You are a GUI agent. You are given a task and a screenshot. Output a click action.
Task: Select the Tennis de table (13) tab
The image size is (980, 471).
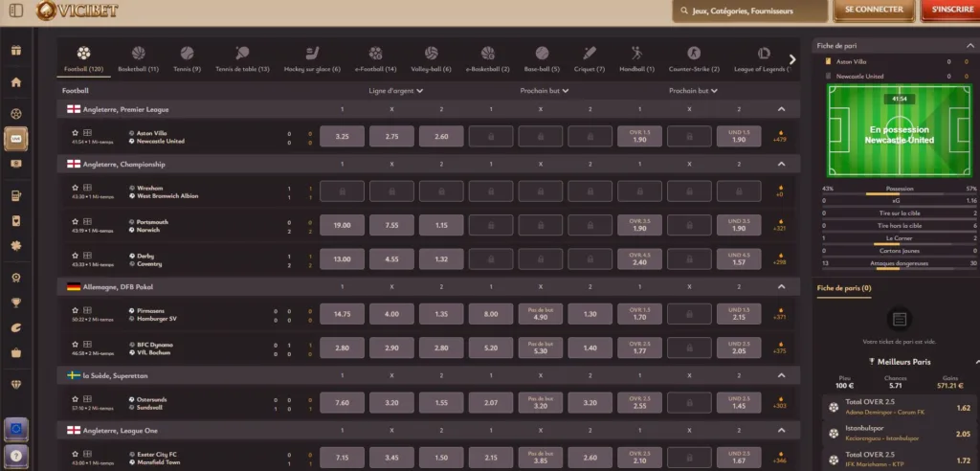(242, 59)
